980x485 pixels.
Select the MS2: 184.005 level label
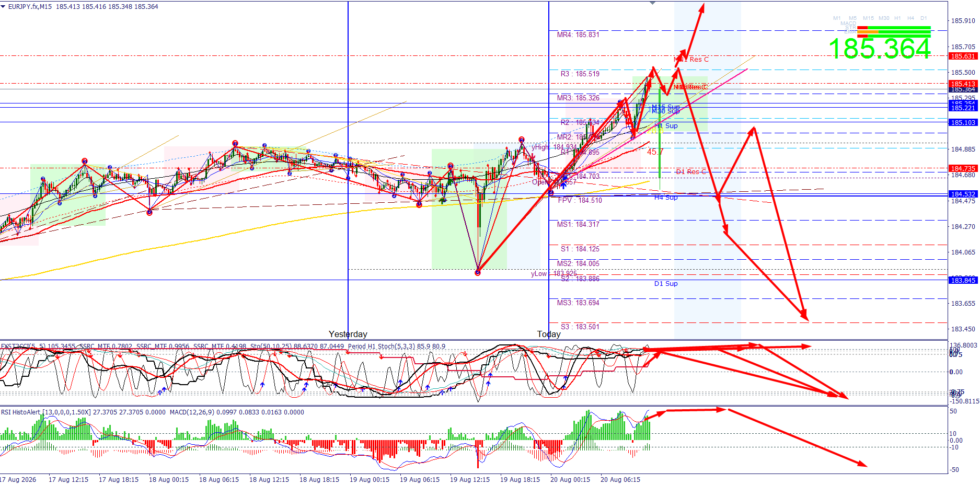click(578, 264)
